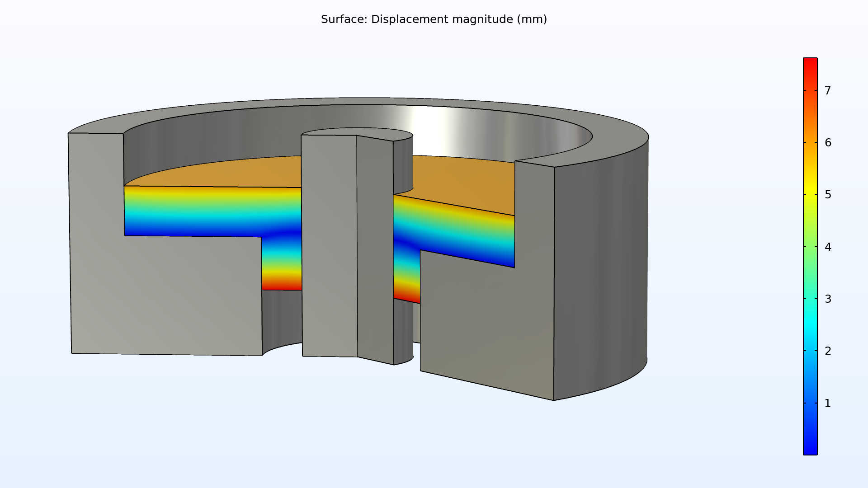Select the legend tick label 5
The image size is (868, 488).
coord(827,195)
